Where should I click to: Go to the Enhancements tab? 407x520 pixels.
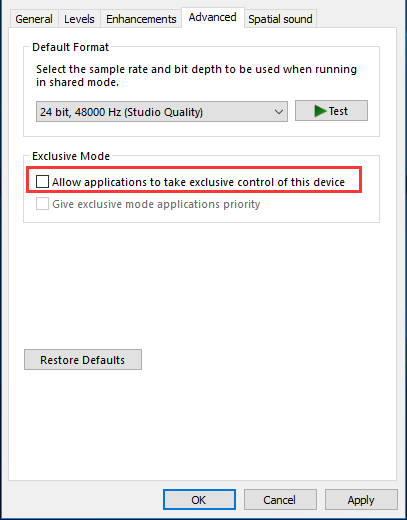(141, 19)
